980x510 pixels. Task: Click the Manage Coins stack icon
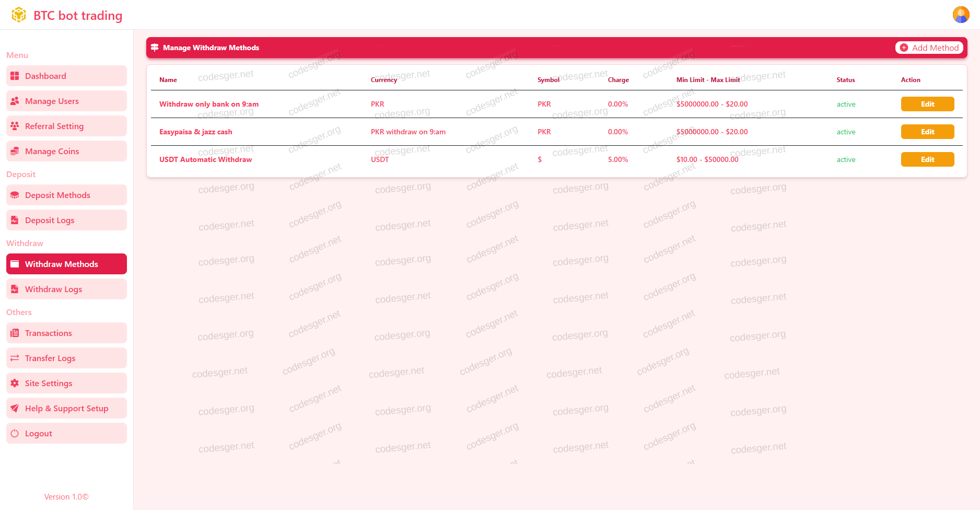point(15,151)
